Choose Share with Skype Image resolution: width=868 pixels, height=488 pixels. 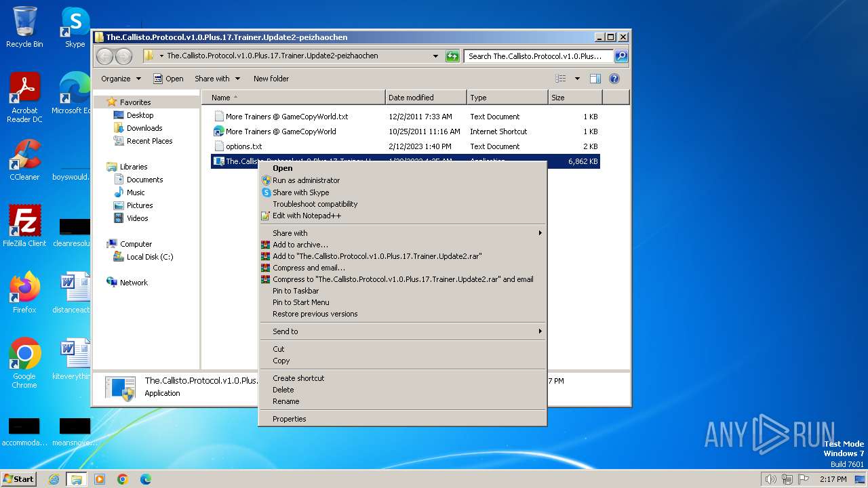point(403,192)
